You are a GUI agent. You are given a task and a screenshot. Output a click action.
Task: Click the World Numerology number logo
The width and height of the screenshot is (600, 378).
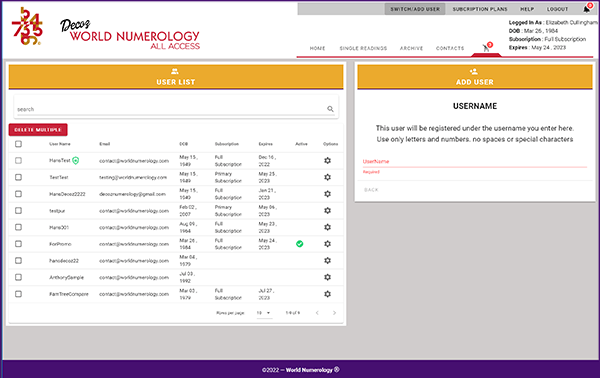[x=27, y=26]
